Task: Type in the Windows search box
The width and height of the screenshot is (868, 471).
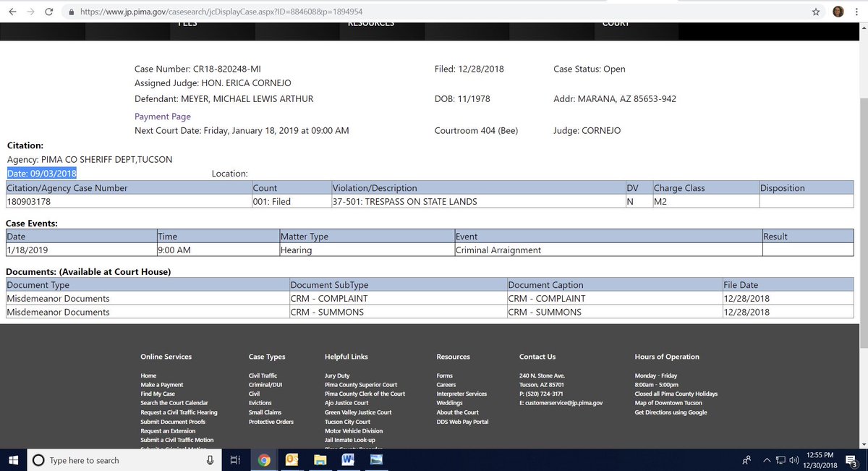Action: tap(124, 460)
